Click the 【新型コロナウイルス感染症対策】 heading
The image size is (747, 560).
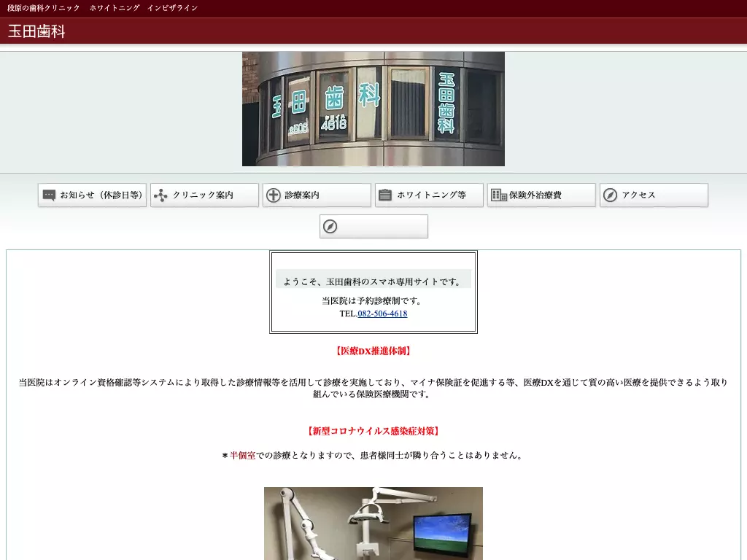(373, 432)
